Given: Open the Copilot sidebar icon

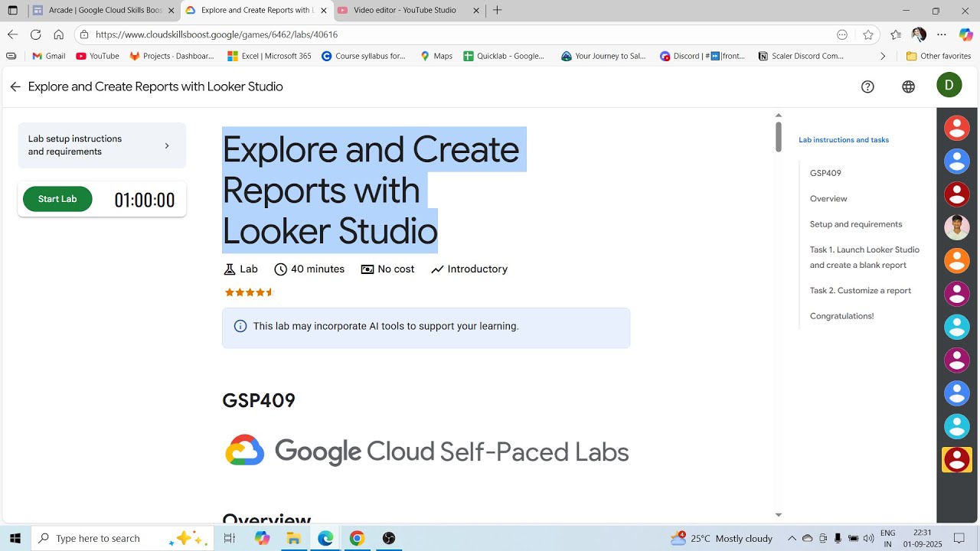Looking at the screenshot, I should point(966,34).
